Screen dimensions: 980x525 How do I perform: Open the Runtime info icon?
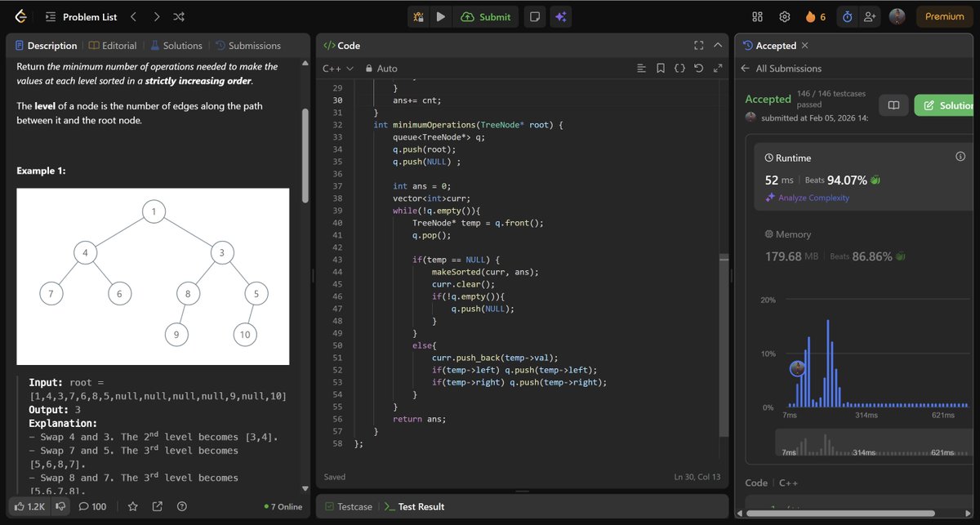point(960,156)
